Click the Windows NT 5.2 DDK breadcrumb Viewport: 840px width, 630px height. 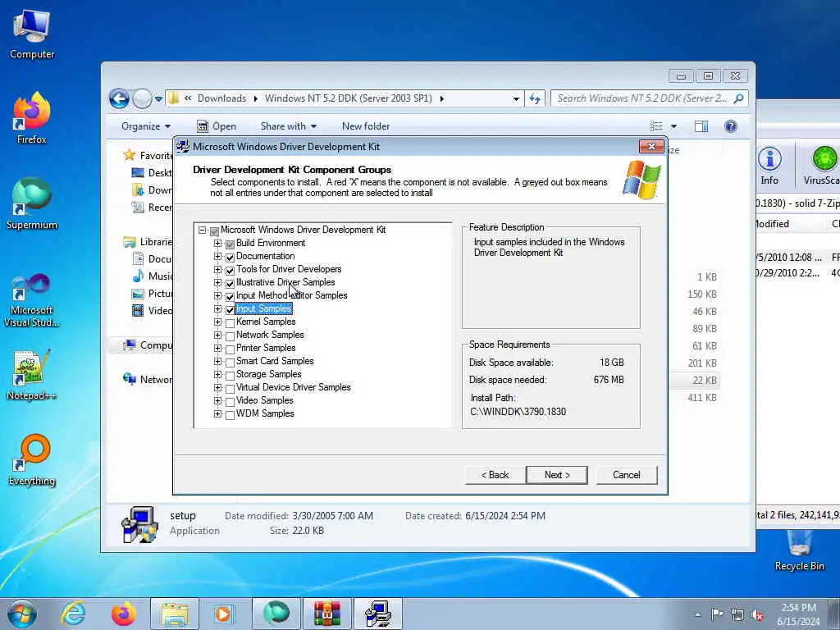coord(348,98)
